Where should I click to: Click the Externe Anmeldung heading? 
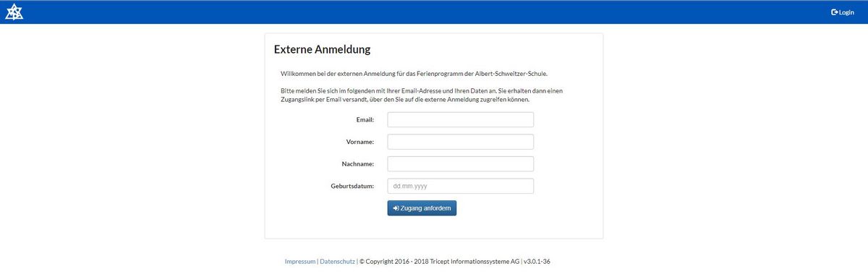[322, 50]
